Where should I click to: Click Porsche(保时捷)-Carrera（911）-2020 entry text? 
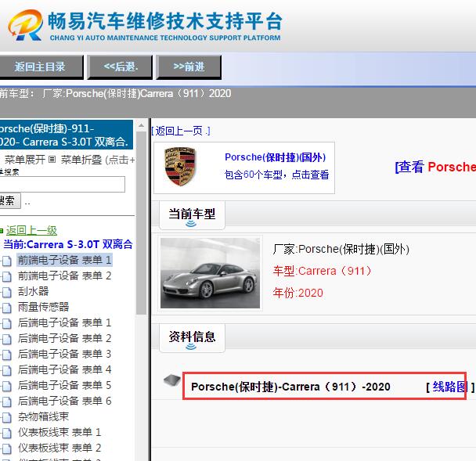290,387
